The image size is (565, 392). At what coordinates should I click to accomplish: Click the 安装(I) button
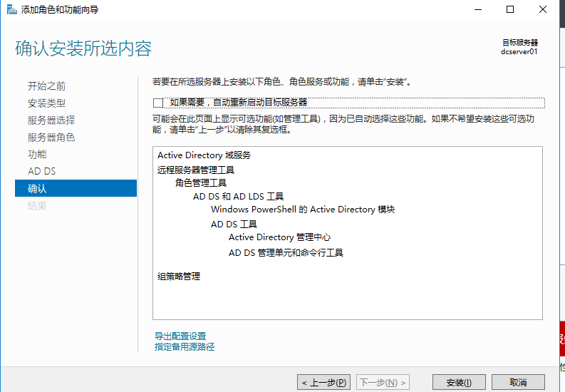[x=459, y=382]
